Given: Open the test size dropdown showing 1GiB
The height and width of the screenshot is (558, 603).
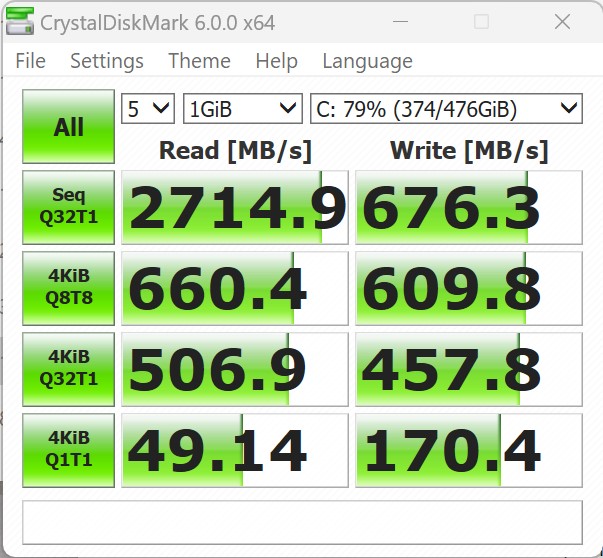Looking at the screenshot, I should (243, 109).
